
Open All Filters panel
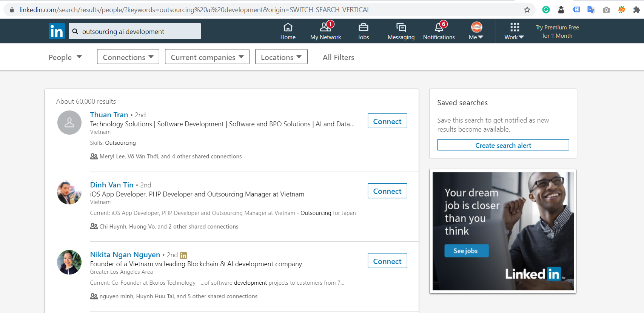(x=338, y=57)
